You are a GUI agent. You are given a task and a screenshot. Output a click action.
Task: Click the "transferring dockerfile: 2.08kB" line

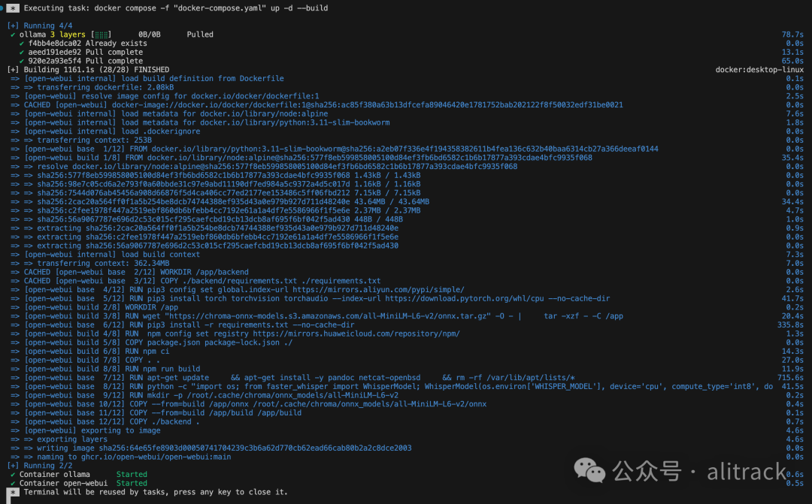click(x=92, y=87)
